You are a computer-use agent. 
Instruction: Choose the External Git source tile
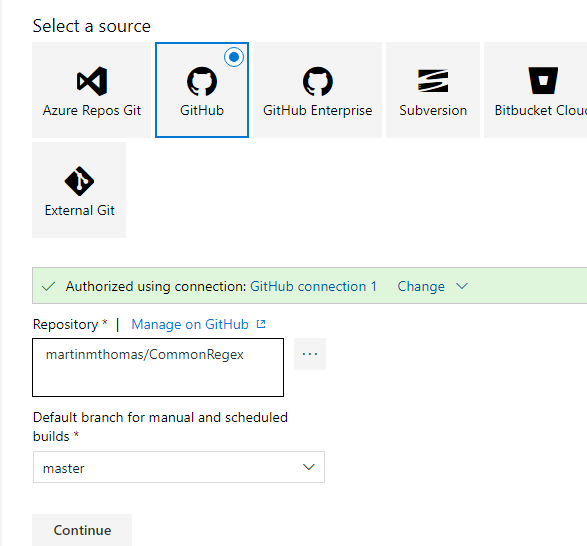pyautogui.click(x=79, y=190)
